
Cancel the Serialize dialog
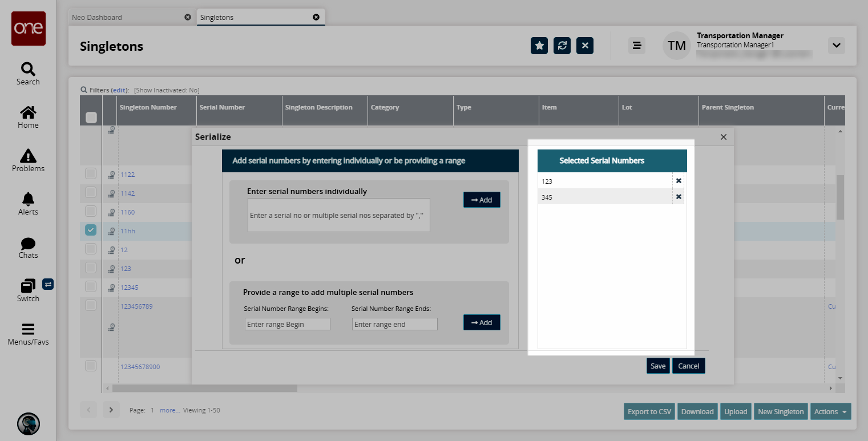coord(689,366)
